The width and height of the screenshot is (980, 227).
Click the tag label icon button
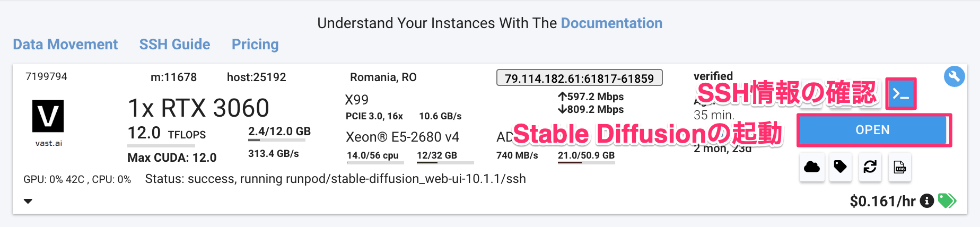pyautogui.click(x=840, y=168)
